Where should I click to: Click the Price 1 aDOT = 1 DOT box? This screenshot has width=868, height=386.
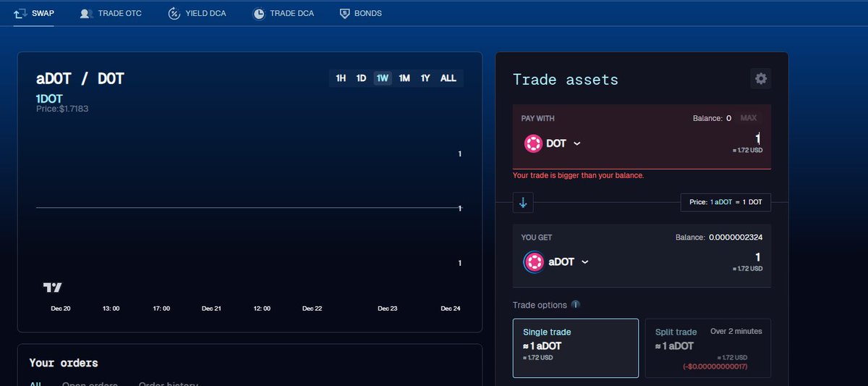[726, 202]
